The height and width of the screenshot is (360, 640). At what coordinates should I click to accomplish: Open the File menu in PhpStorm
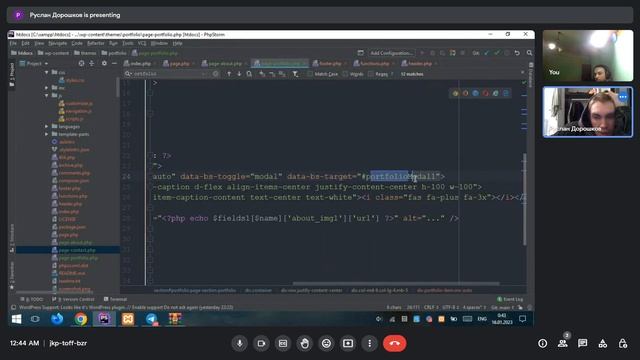click(13, 43)
